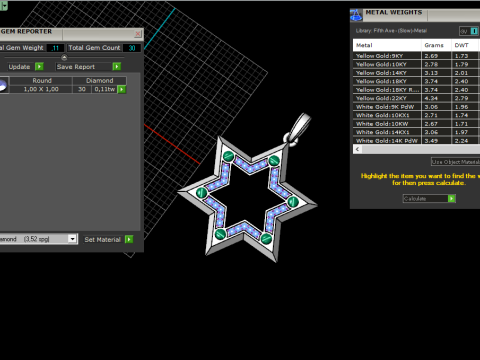Sort by the DWT column header

[465, 45]
